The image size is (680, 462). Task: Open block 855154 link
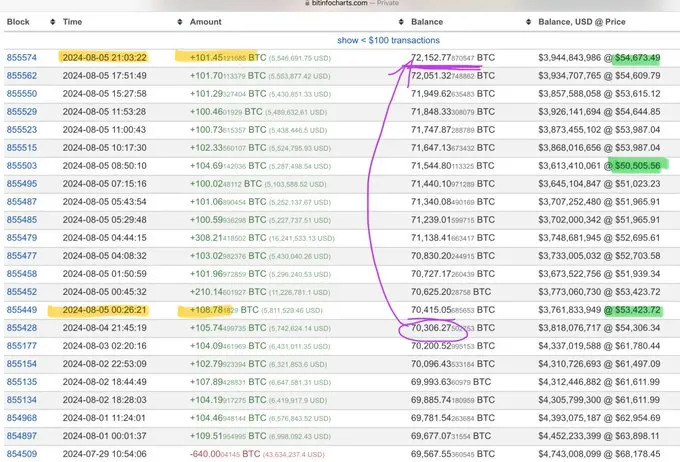(x=22, y=364)
